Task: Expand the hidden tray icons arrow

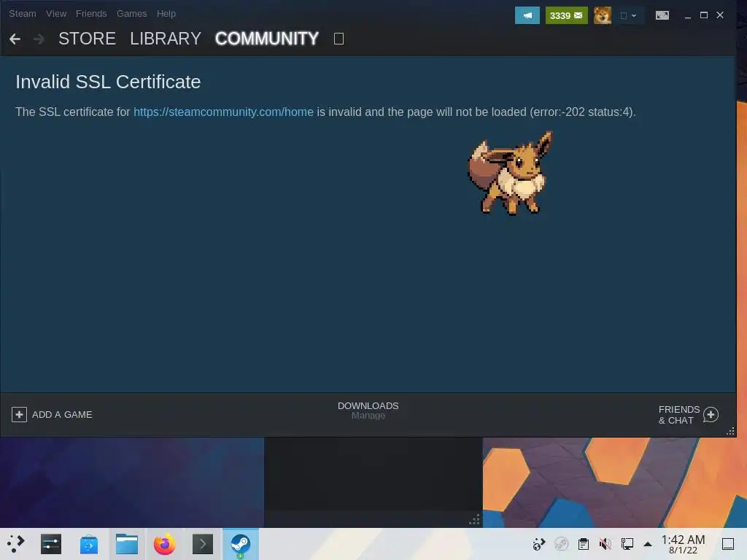Action: coord(648,544)
